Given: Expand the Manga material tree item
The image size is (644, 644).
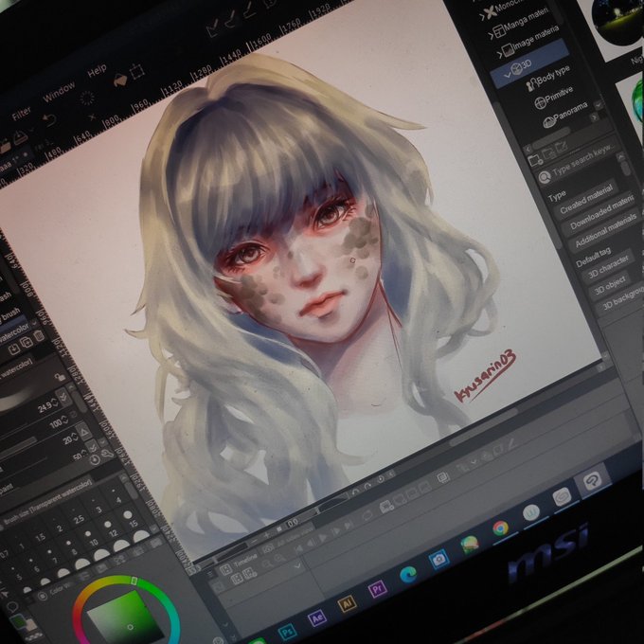Looking at the screenshot, I should coord(491,35).
